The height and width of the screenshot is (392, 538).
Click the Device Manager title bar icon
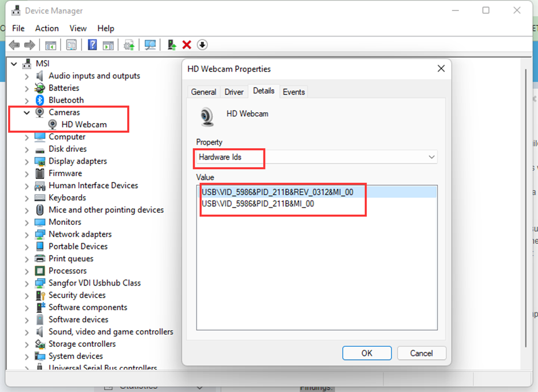click(x=16, y=11)
